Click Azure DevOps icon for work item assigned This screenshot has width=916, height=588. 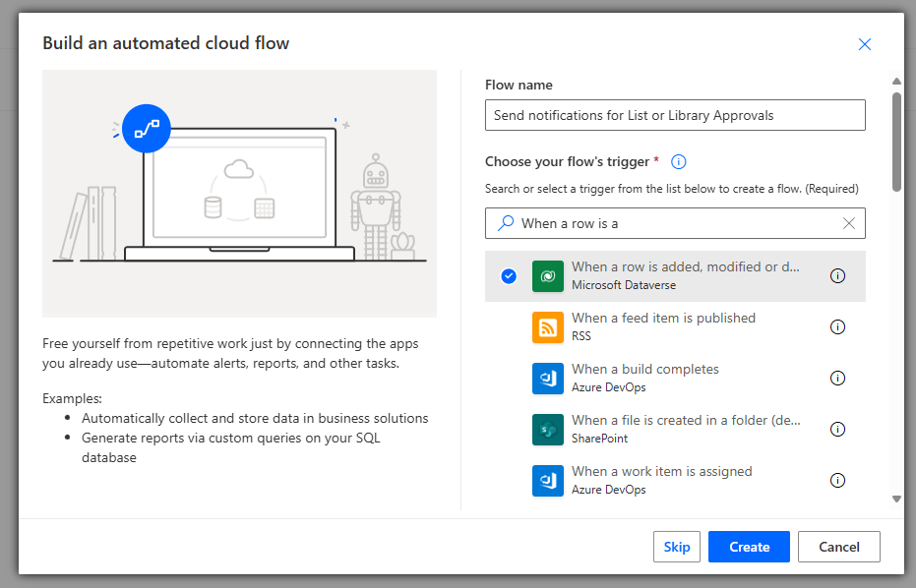(x=547, y=481)
